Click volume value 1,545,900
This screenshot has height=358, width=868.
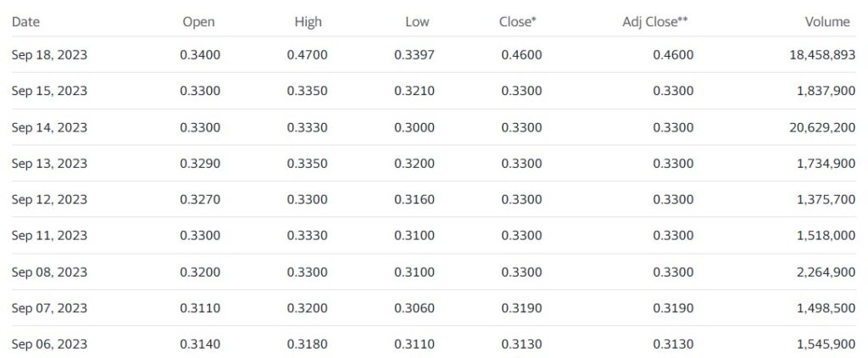coord(826,344)
